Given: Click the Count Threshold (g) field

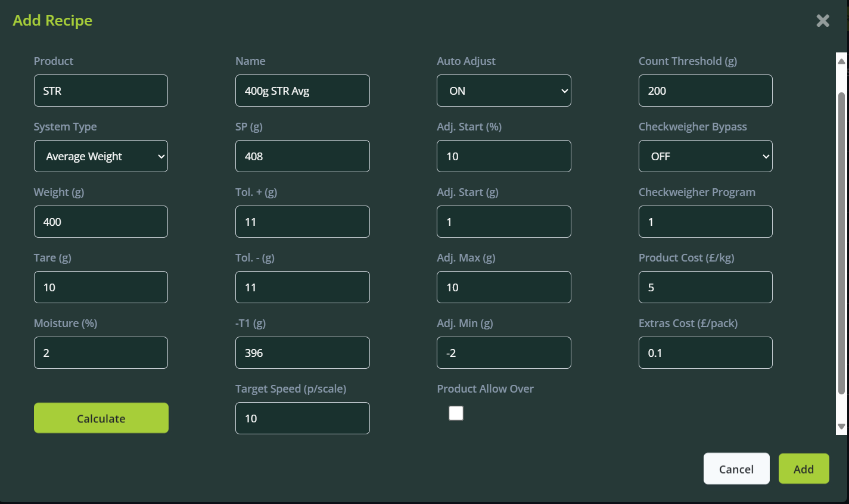Looking at the screenshot, I should pos(705,91).
